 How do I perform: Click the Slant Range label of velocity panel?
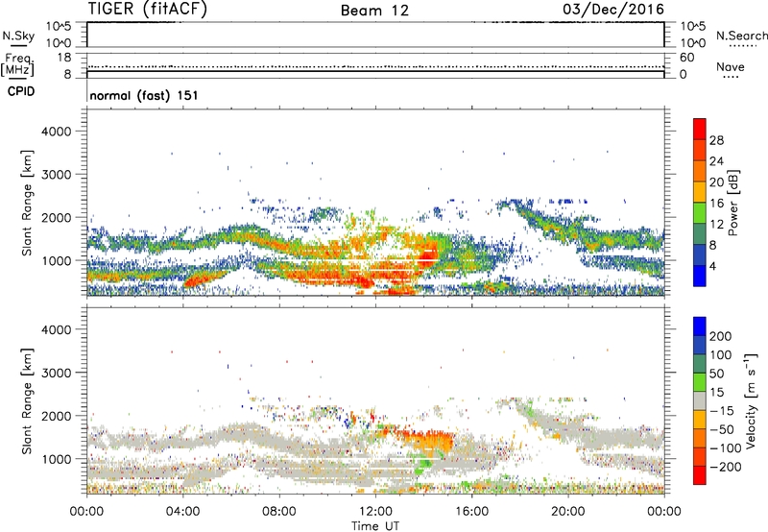click(27, 401)
